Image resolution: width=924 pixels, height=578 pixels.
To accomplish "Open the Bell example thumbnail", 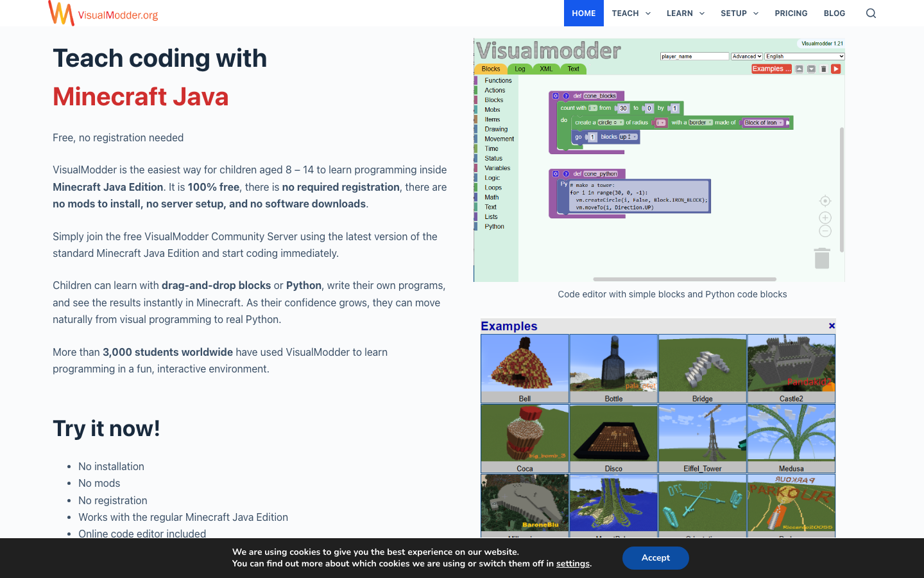I will click(x=525, y=369).
